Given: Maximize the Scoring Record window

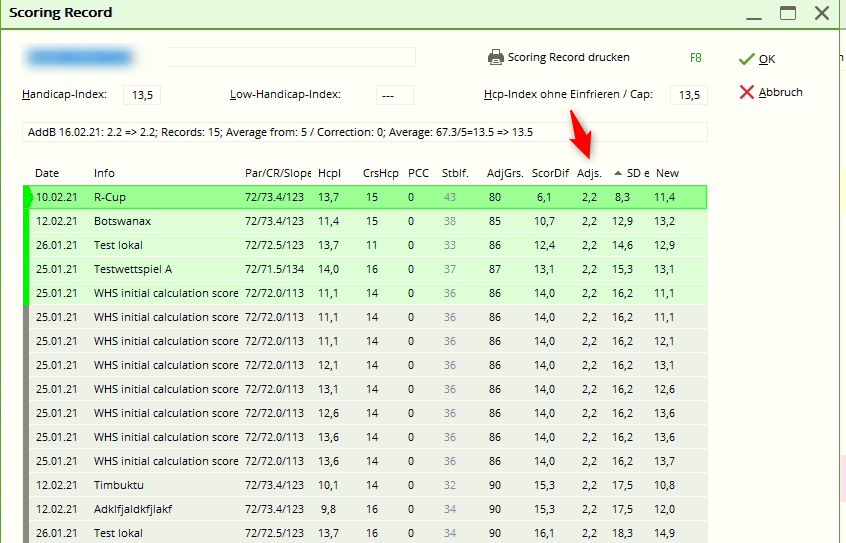Looking at the screenshot, I should click(788, 13).
